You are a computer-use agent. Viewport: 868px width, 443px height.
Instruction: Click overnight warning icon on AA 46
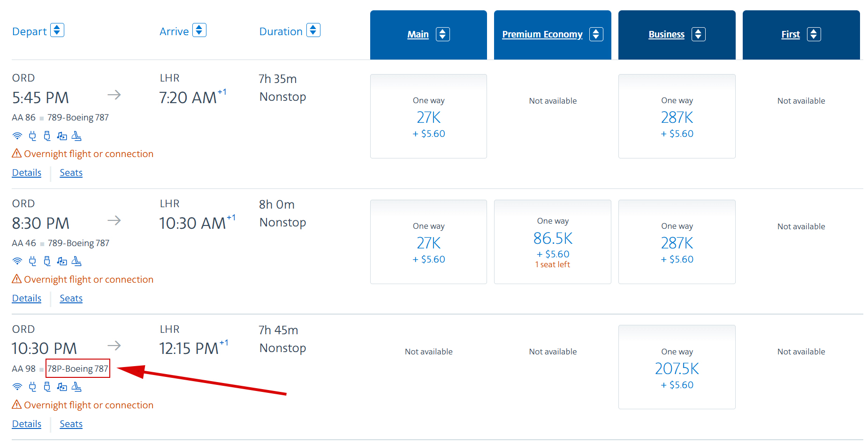click(x=17, y=279)
